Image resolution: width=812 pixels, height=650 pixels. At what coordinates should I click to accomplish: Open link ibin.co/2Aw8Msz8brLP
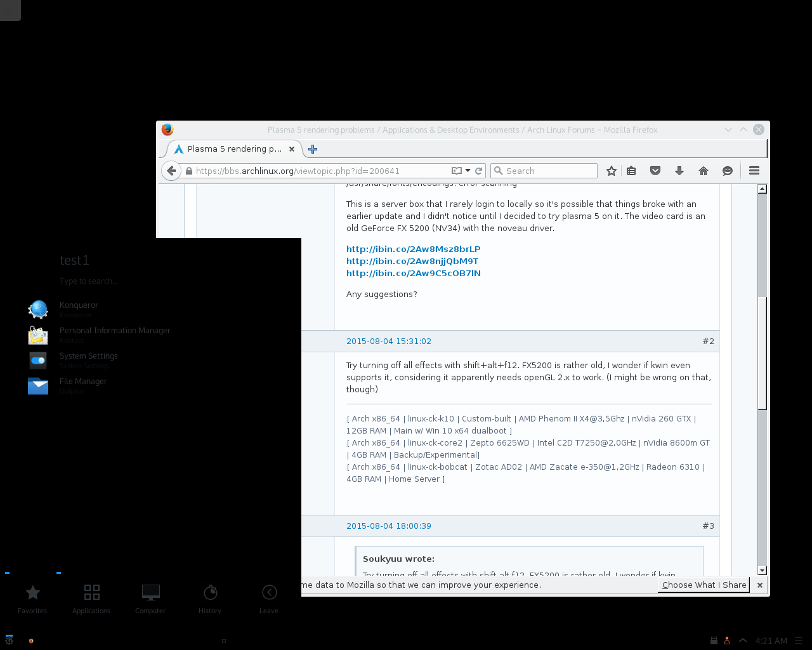click(x=413, y=249)
